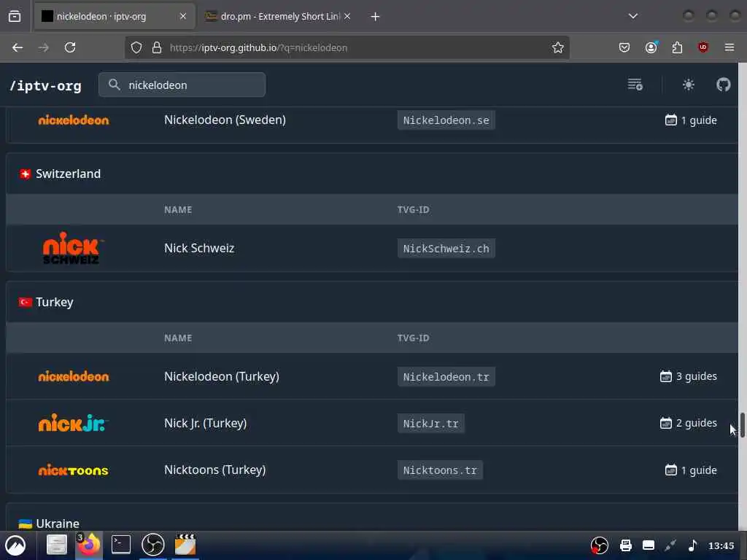The height and width of the screenshot is (560, 747).
Task: Click the Nicktoons logo thumbnail
Action: pos(74,470)
